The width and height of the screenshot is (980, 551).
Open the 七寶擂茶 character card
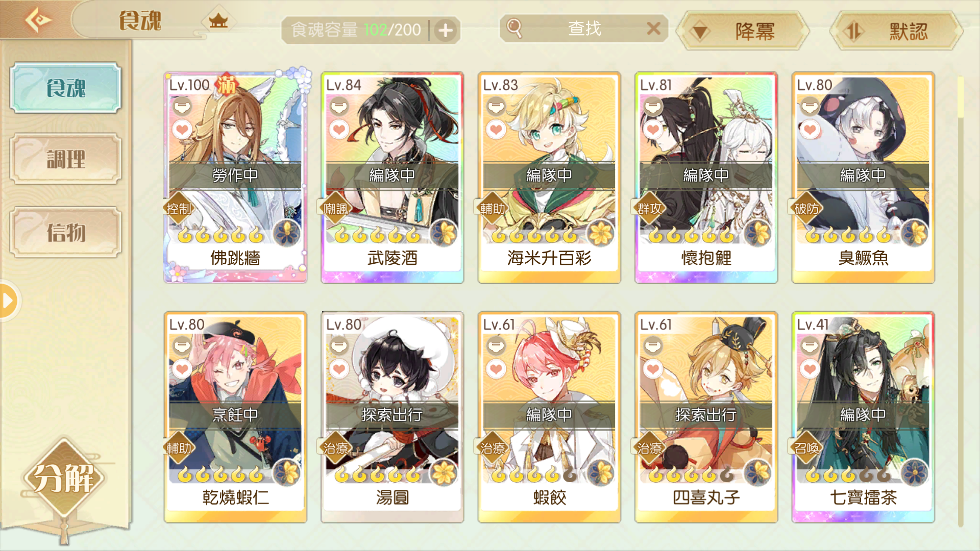pos(863,417)
